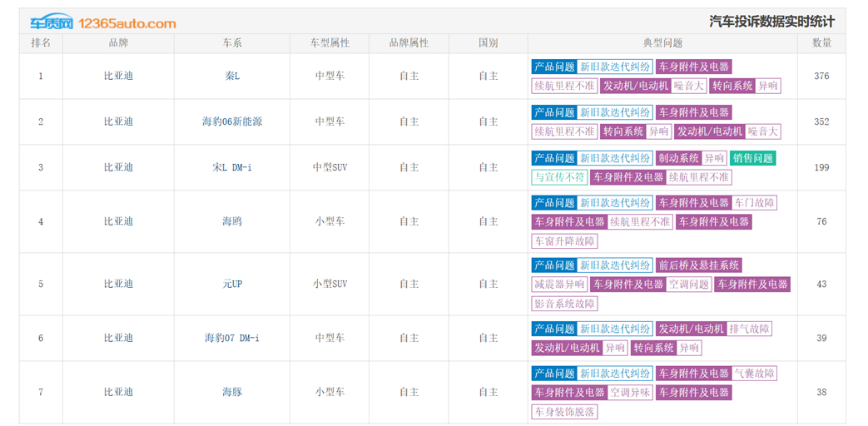The height and width of the screenshot is (426, 868).
Task: Open the 元UP series link
Action: click(x=232, y=285)
